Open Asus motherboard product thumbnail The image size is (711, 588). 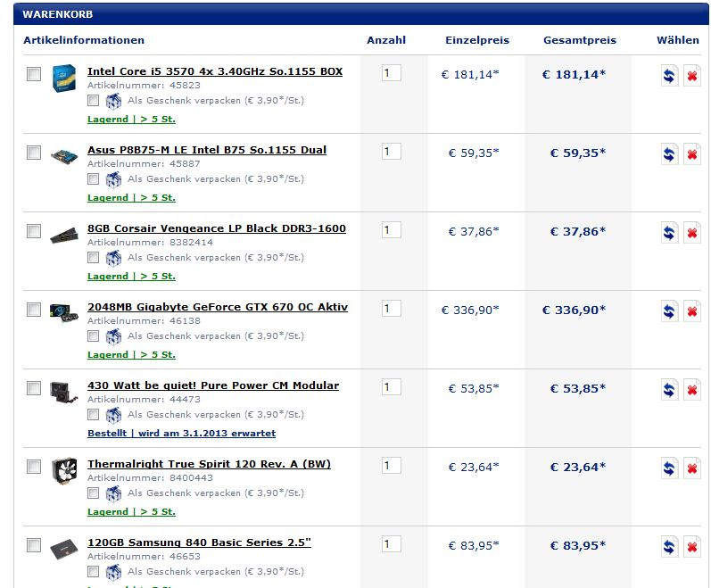coord(64,156)
